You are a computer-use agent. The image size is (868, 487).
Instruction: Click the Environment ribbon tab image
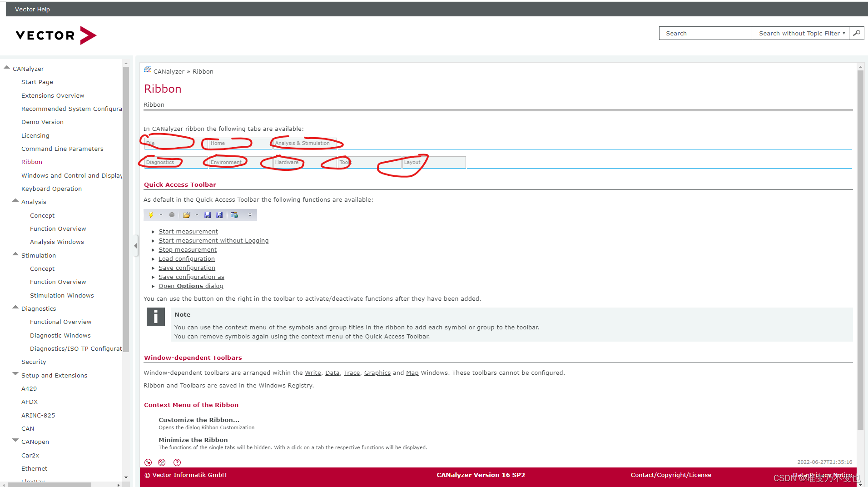(x=240, y=162)
